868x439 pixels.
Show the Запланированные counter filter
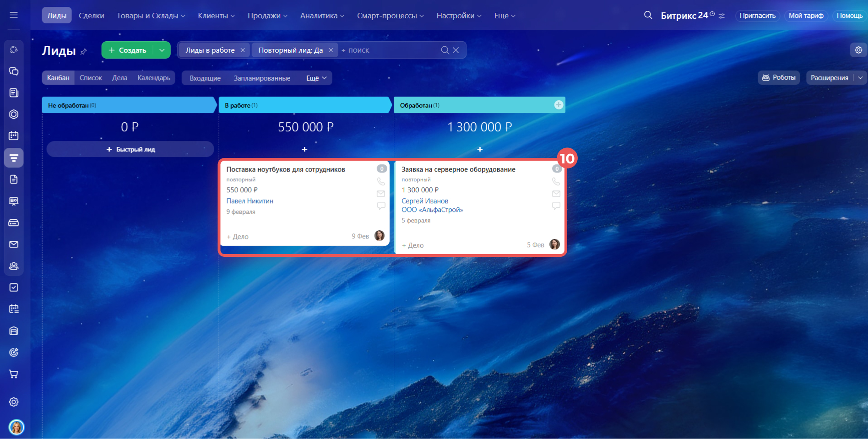[x=262, y=78]
